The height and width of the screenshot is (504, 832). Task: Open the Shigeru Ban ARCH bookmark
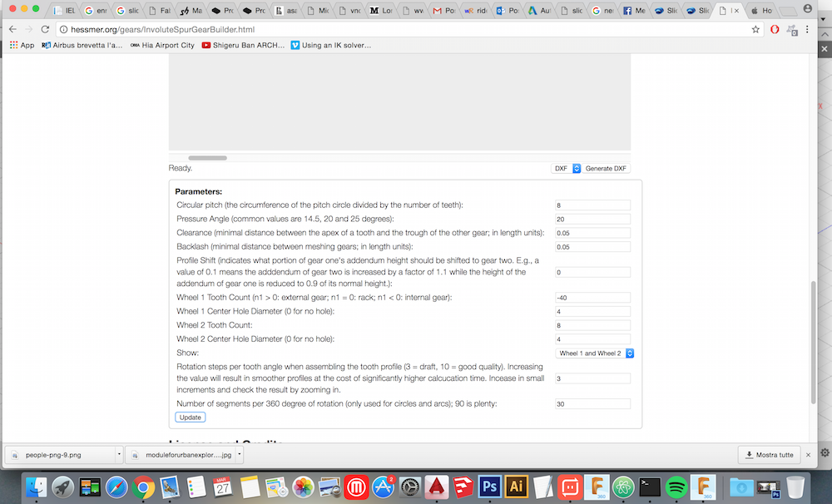point(243,45)
